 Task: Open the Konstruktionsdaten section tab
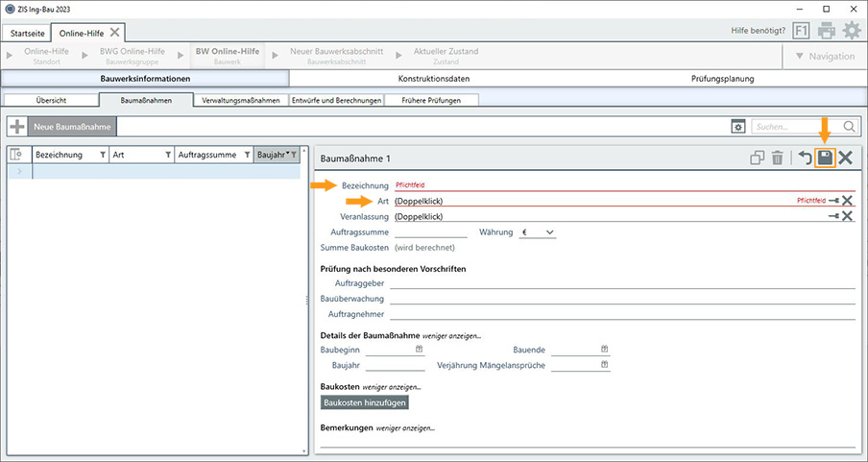pyautogui.click(x=433, y=78)
